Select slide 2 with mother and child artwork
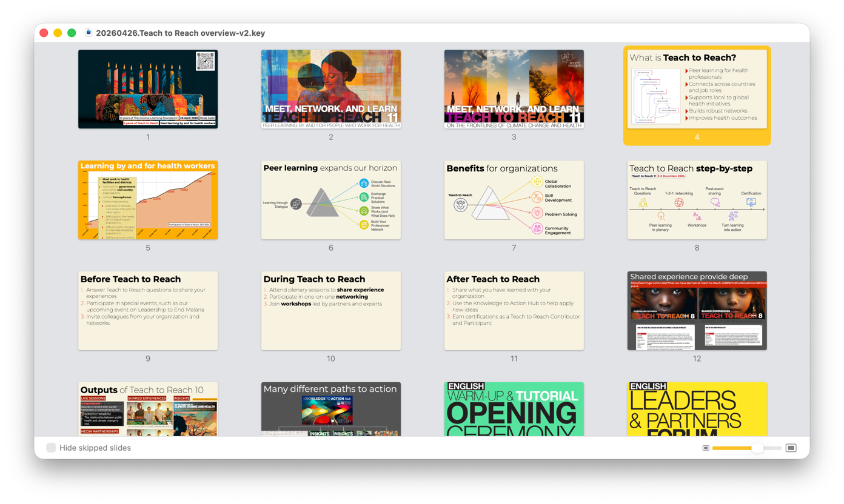 (331, 89)
